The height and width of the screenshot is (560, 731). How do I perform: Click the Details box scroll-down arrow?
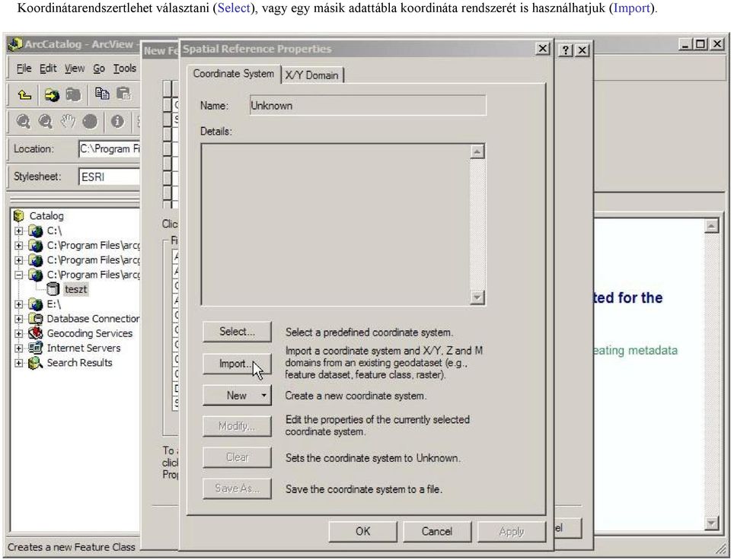[x=477, y=297]
